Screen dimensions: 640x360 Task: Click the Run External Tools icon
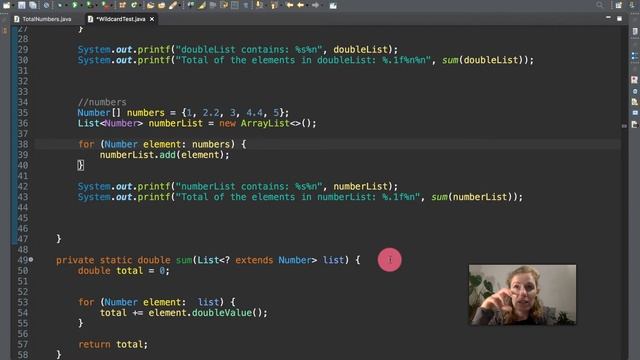106,5
